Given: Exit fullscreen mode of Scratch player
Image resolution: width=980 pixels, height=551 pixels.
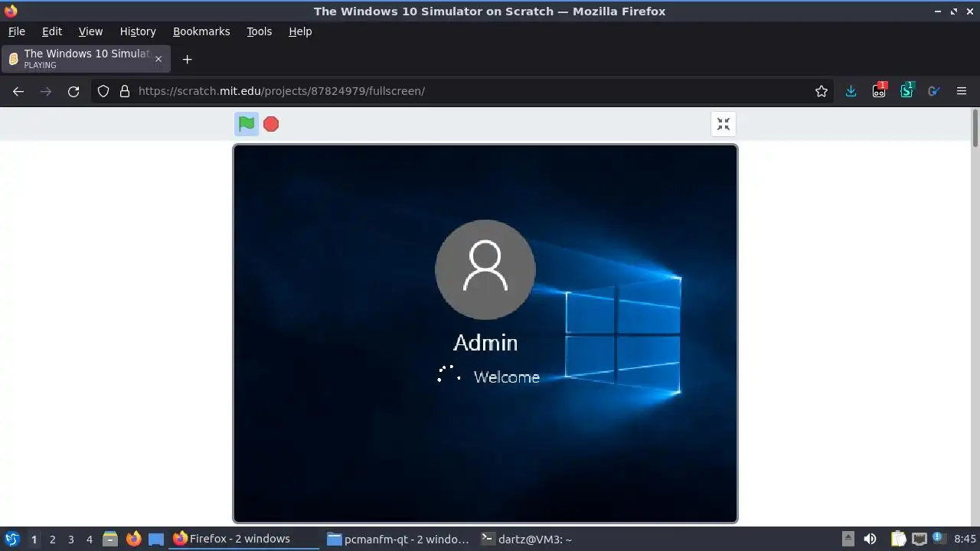Looking at the screenshot, I should [x=724, y=124].
